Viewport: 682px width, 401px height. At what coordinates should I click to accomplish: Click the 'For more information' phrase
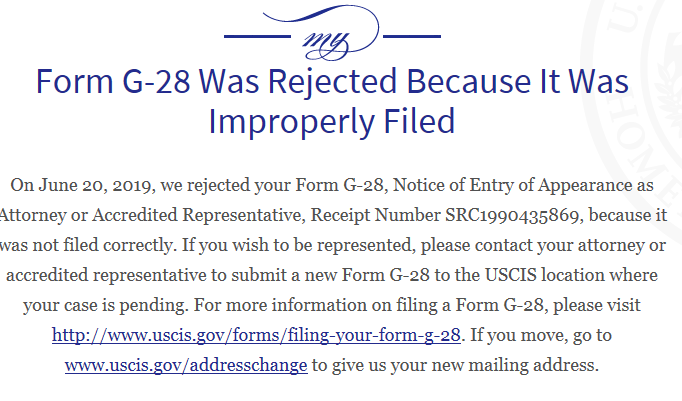click(280, 305)
